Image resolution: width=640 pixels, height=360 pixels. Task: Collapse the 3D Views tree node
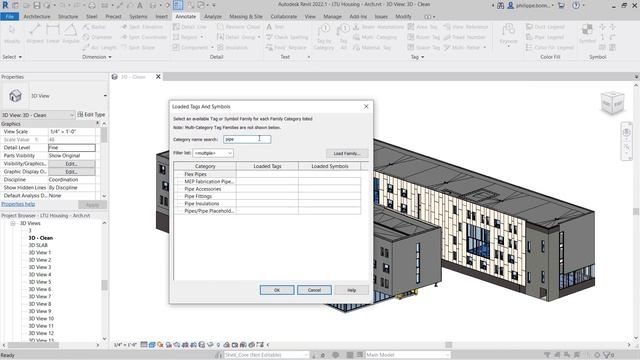13,223
